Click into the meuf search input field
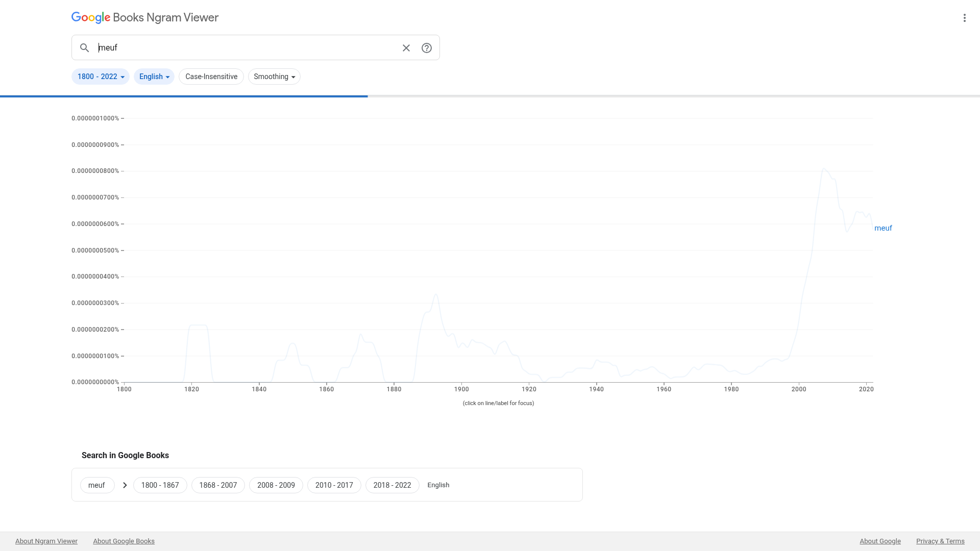 [245, 48]
